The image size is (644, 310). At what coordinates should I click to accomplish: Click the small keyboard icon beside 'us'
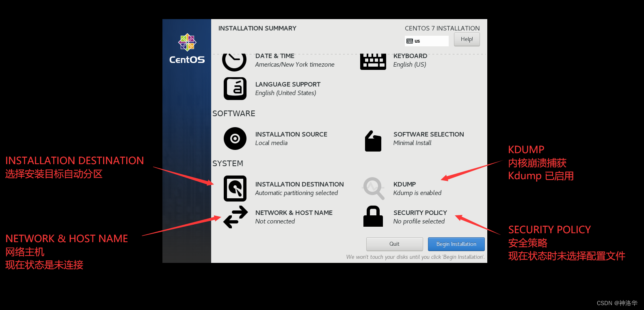click(x=410, y=41)
